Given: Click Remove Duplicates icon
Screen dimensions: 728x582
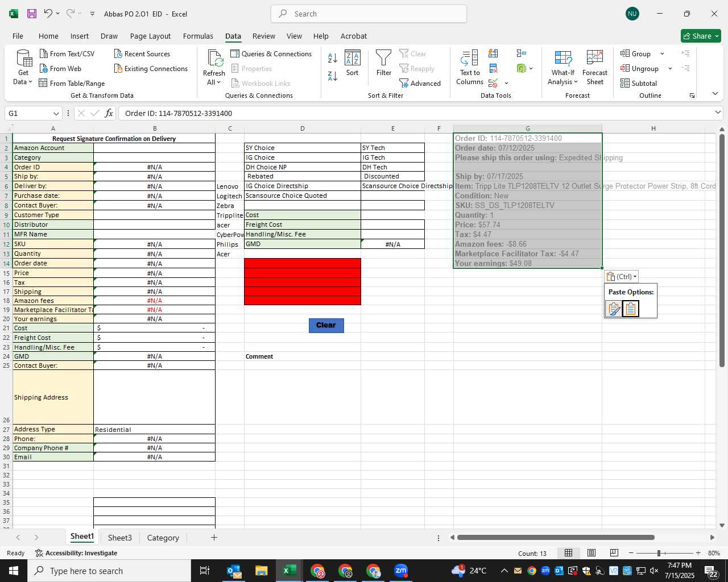Looking at the screenshot, I should pyautogui.click(x=493, y=68).
